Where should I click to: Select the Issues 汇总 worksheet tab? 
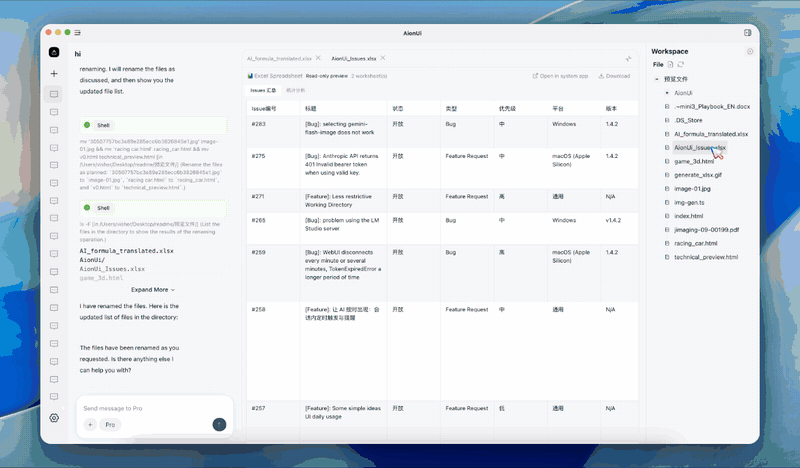[x=263, y=90]
